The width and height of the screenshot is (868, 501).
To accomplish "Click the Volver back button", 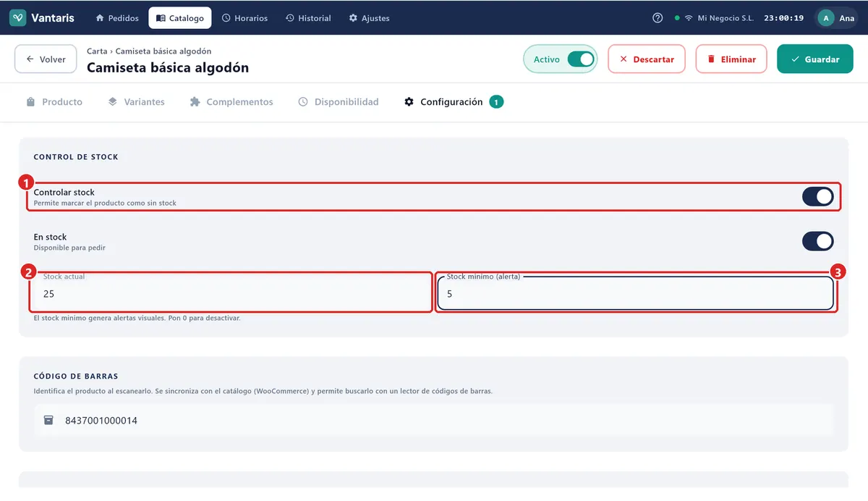I will [x=46, y=59].
